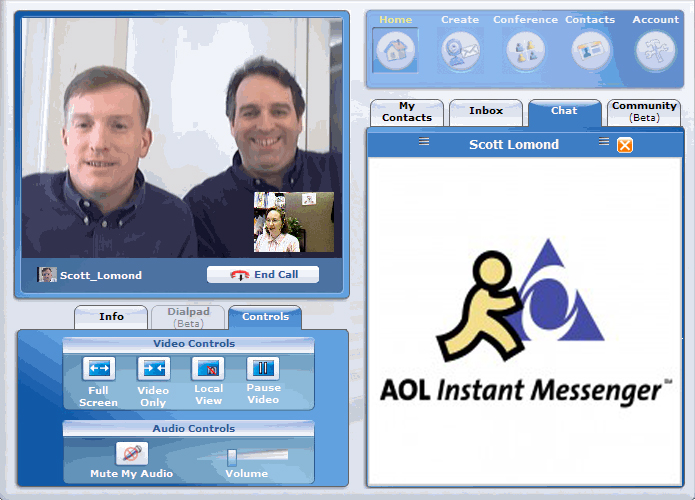
Task: Adjust the Volume slider handle
Action: coord(232,457)
